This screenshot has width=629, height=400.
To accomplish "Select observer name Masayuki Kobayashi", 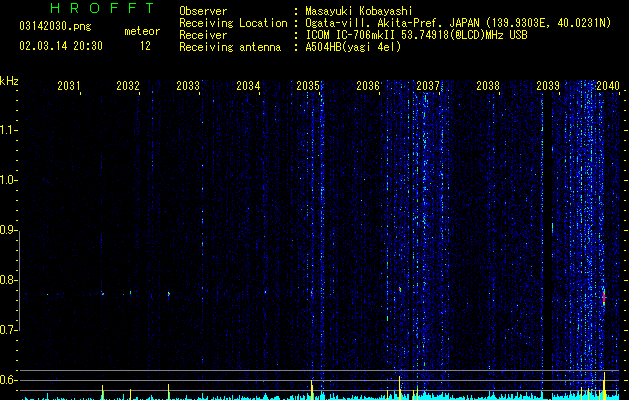I will click(x=359, y=11).
